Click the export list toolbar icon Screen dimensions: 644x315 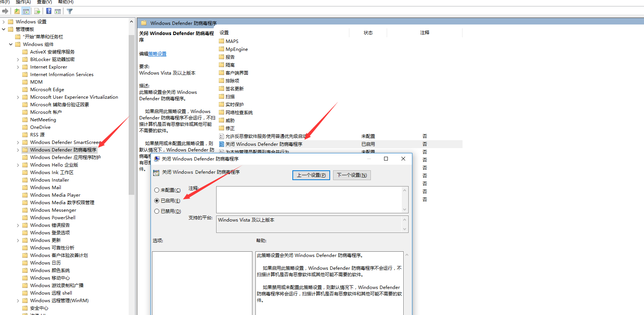(x=37, y=11)
